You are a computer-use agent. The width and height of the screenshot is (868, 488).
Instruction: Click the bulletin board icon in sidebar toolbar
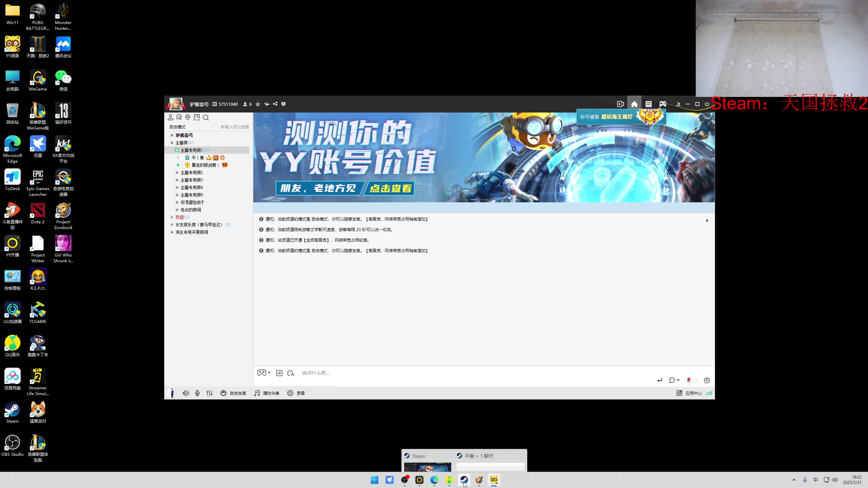click(197, 117)
